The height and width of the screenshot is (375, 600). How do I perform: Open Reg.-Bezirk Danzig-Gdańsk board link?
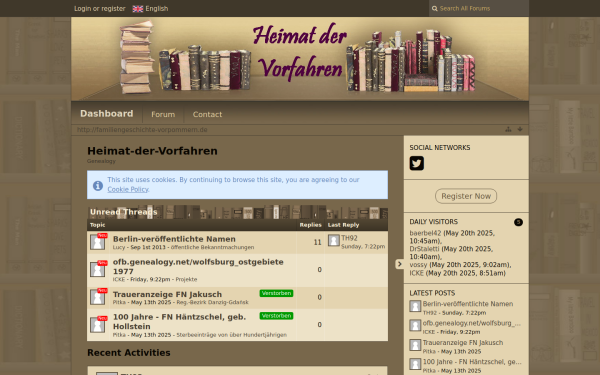point(212,302)
